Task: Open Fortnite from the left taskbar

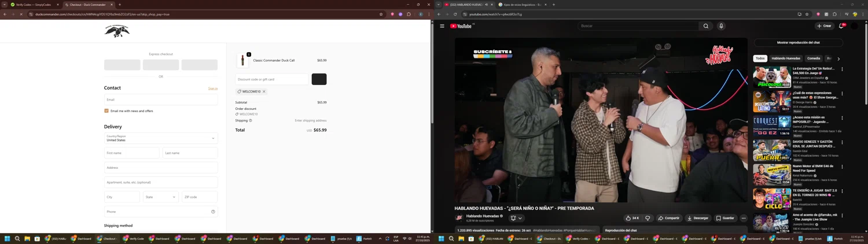Action: (365, 238)
